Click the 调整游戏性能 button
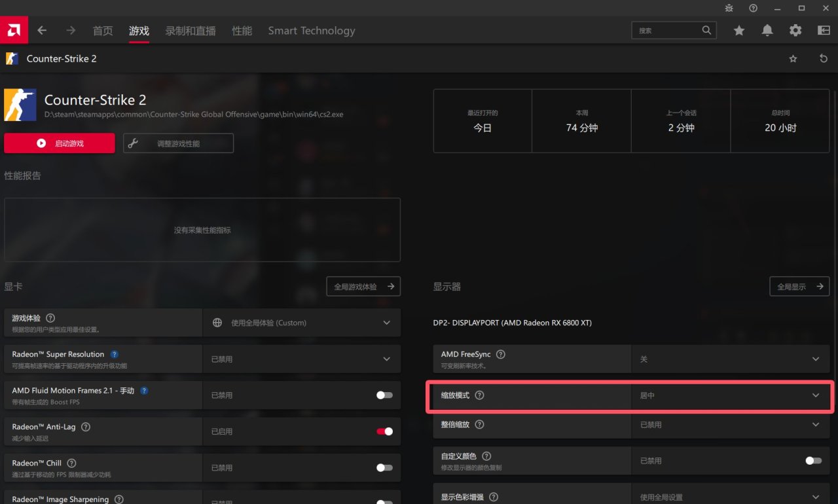Viewport: 838px width, 504px height. [178, 143]
